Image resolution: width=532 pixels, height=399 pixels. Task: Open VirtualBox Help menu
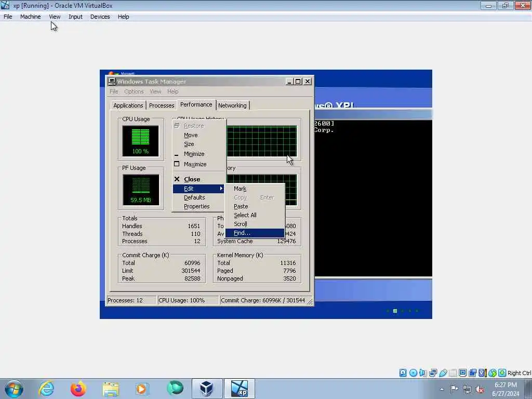[x=124, y=17]
